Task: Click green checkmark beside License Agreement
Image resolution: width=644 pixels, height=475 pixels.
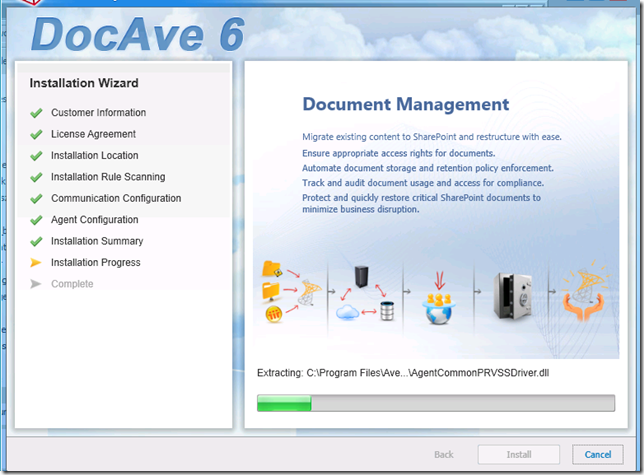Action: pos(36,134)
